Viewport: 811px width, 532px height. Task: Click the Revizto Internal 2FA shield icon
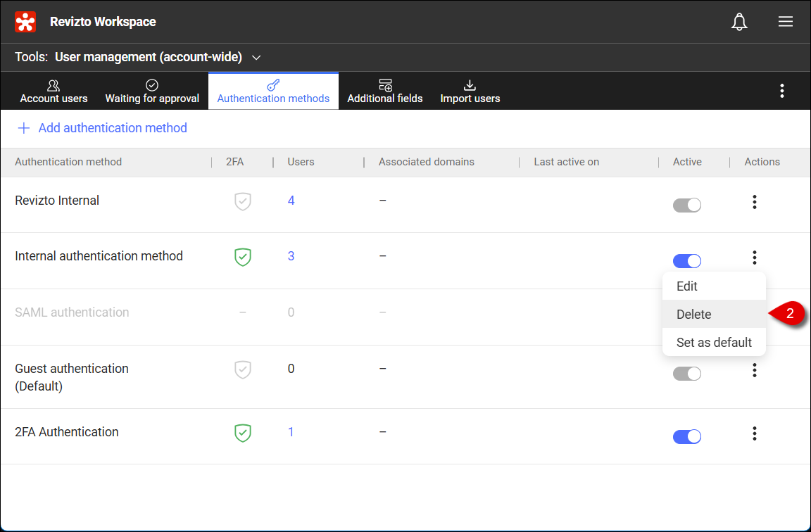(x=243, y=201)
